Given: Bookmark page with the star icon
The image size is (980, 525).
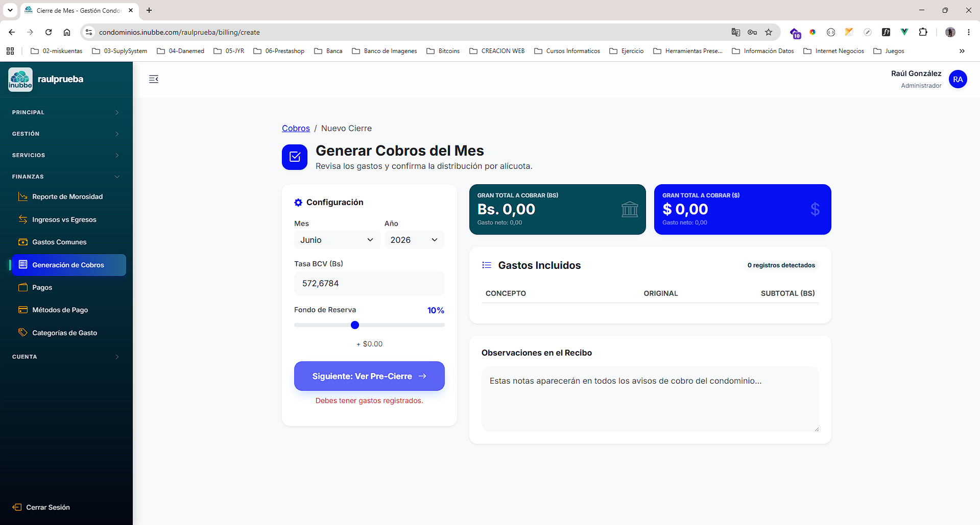Looking at the screenshot, I should coord(769,32).
